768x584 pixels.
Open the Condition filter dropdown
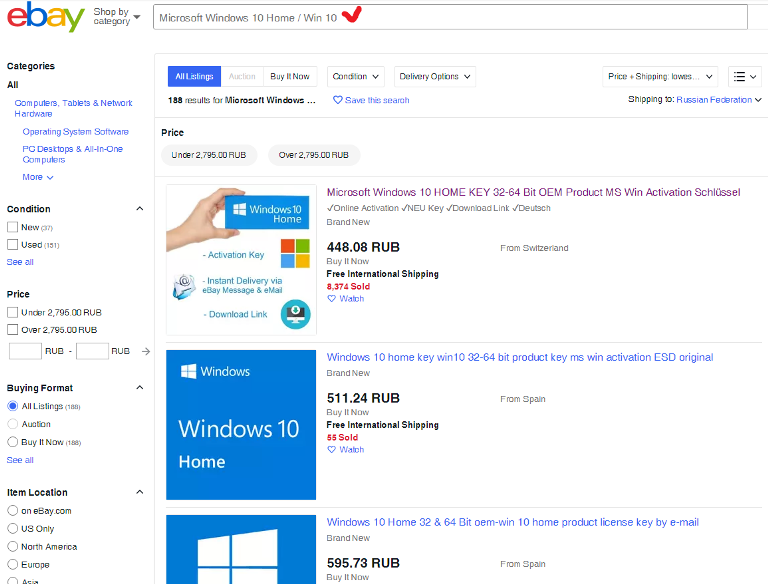[x=356, y=76]
